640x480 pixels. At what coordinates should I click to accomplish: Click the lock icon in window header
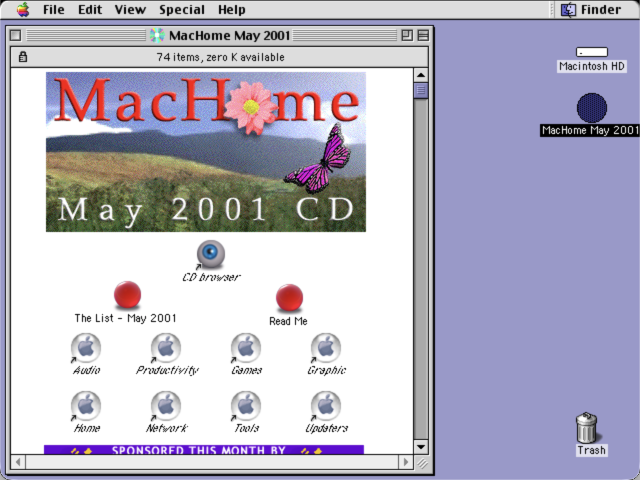(x=23, y=57)
